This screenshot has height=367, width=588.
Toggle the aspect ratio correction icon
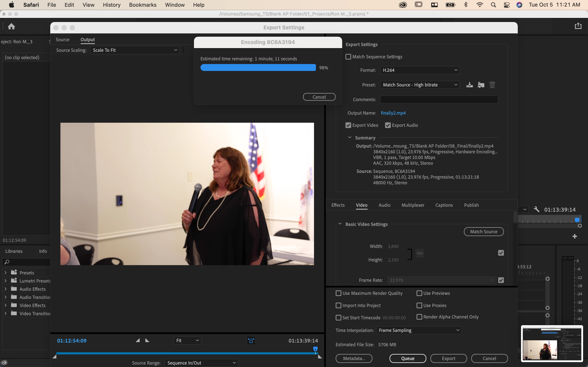[251, 340]
